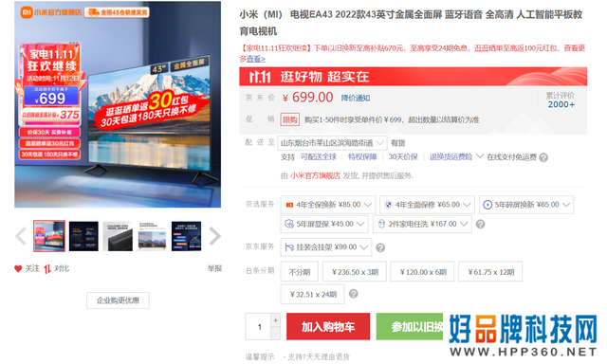
Task: Click the quantity input field
Action: [259, 327]
